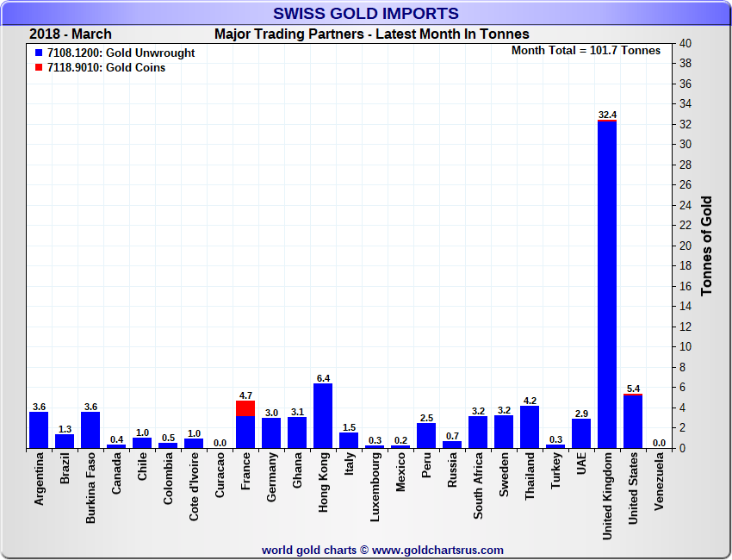Click the United States bar
Image resolution: width=732 pixels, height=560 pixels.
click(x=633, y=421)
